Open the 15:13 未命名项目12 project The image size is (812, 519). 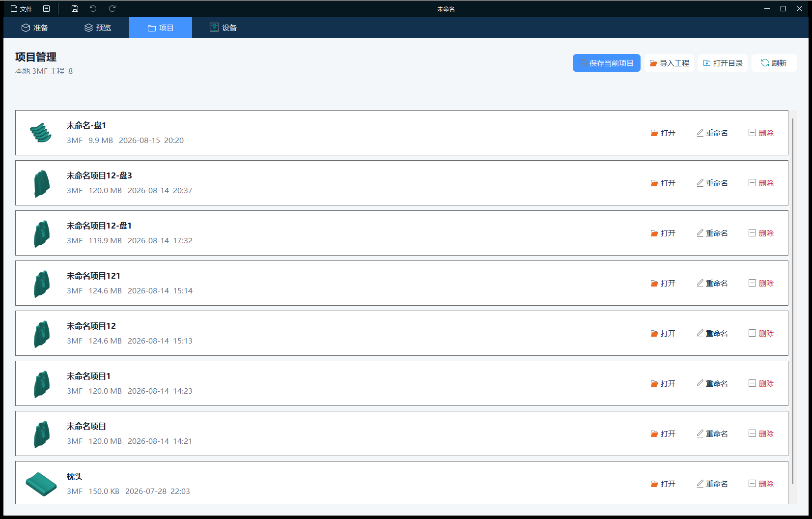[663, 333]
